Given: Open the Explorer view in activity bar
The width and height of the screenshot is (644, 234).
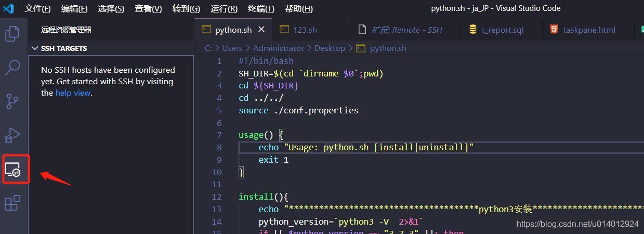Looking at the screenshot, I should coord(12,34).
